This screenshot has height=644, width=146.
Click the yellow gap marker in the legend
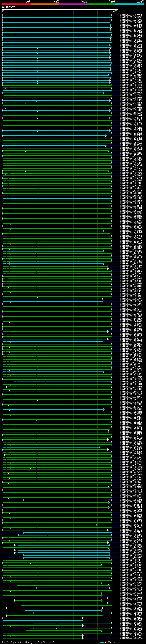(18, 642)
